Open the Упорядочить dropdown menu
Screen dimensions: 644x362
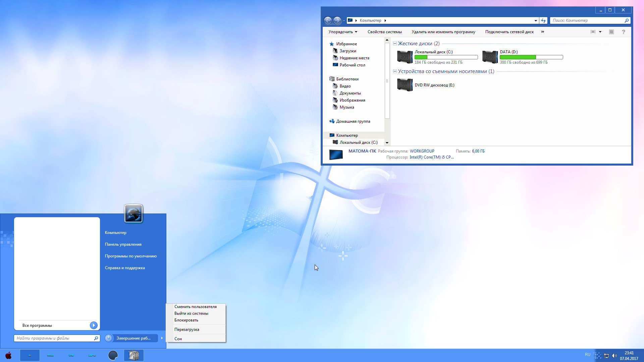pos(343,32)
